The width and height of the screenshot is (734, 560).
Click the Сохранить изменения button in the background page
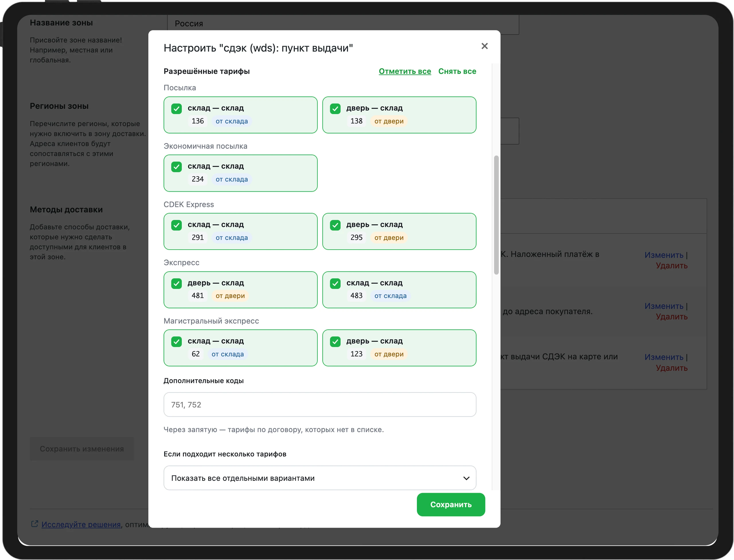pos(82,449)
